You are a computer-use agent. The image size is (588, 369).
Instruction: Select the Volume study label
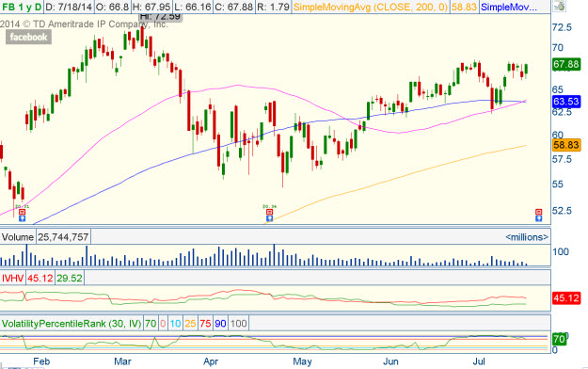[18, 237]
